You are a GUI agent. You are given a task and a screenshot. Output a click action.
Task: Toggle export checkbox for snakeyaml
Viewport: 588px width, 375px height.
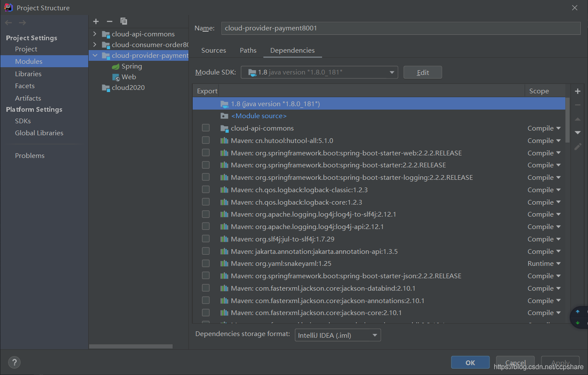[206, 263]
